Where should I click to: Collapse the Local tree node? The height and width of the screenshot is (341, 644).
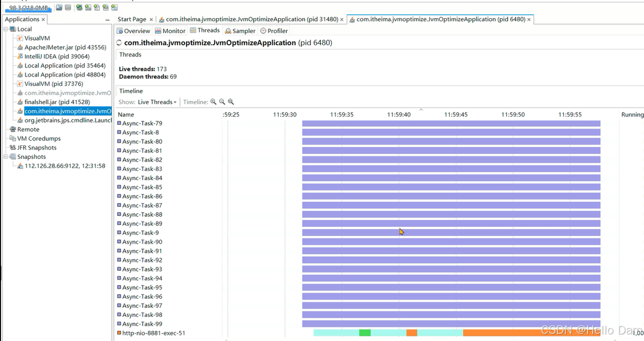[x=6, y=29]
